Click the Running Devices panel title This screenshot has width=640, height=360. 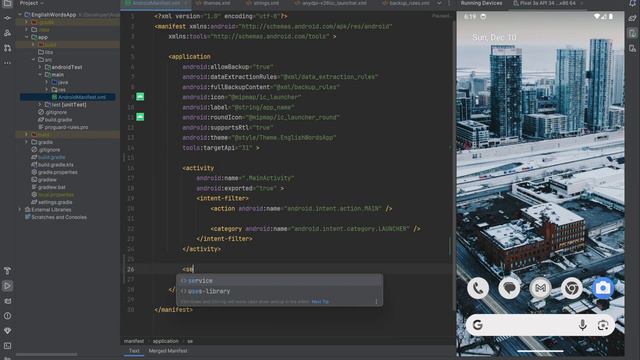pos(482,3)
